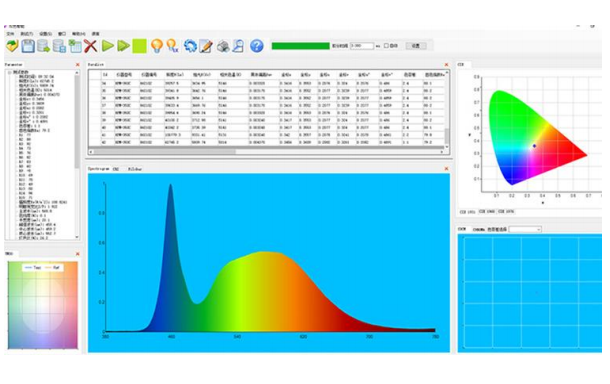Open the color tolerance selection dropdown

coord(525,230)
